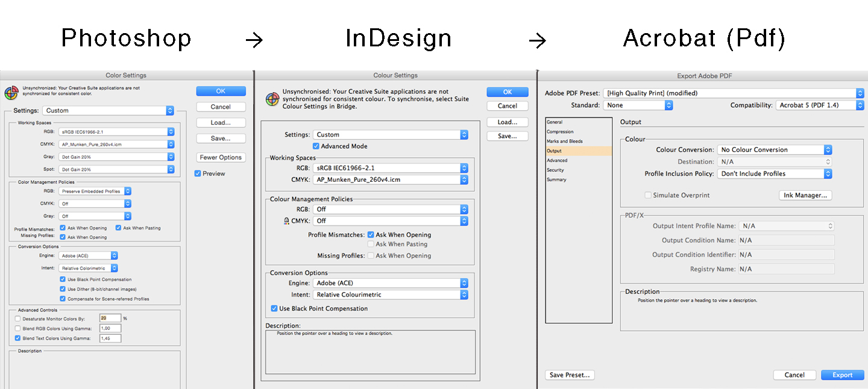Open Photoshop Gray working space dropdown

click(x=116, y=157)
